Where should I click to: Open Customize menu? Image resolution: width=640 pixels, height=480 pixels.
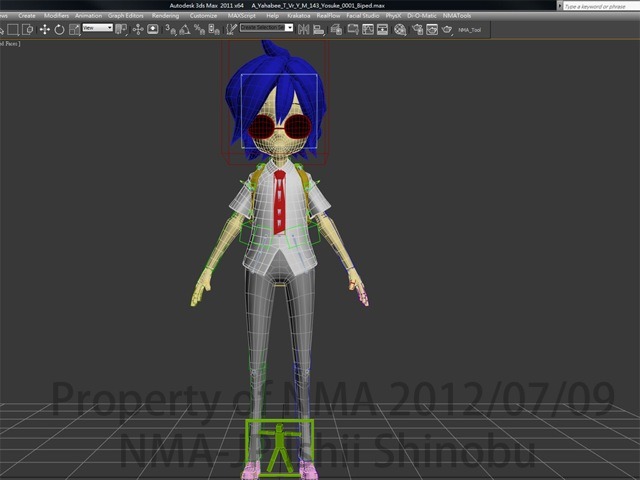(x=203, y=16)
